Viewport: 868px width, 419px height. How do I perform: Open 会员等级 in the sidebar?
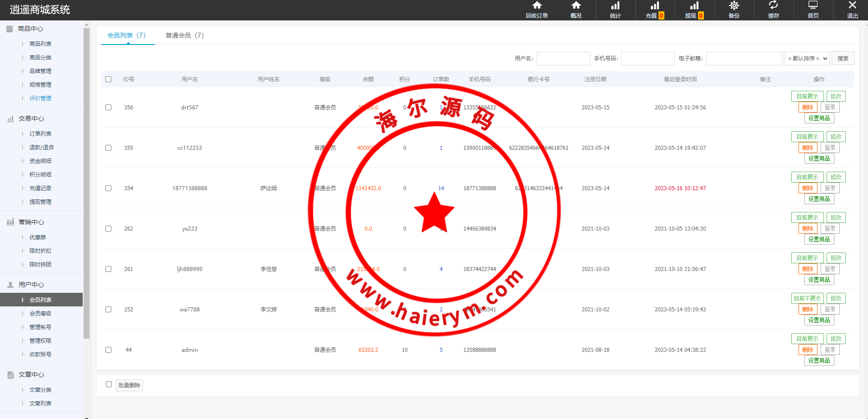point(40,314)
